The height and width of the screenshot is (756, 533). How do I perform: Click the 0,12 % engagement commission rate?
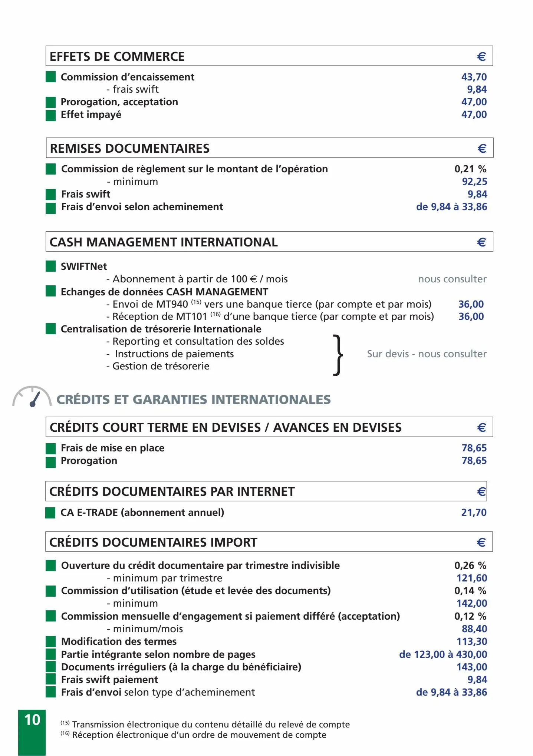tap(470, 616)
